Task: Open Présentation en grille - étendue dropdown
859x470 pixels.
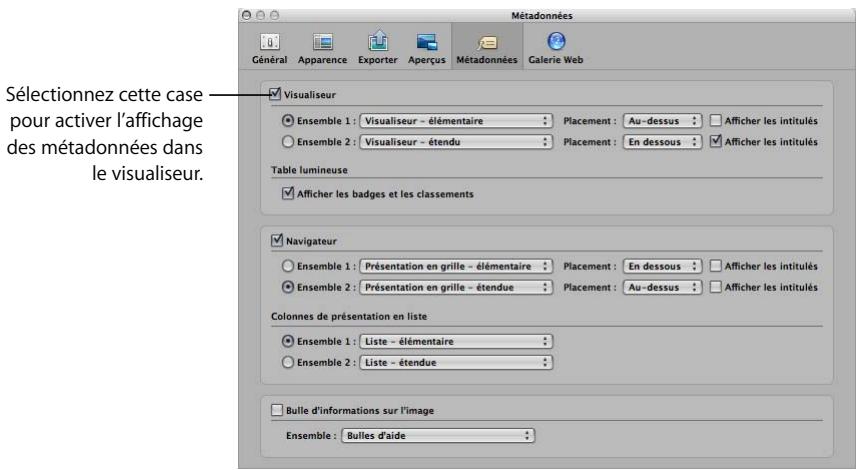Action: click(456, 287)
